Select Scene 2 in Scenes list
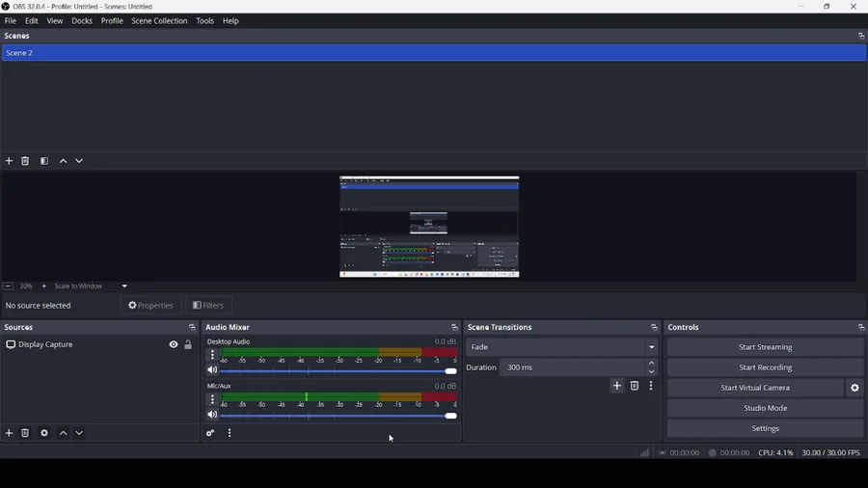868x488 pixels. point(434,53)
